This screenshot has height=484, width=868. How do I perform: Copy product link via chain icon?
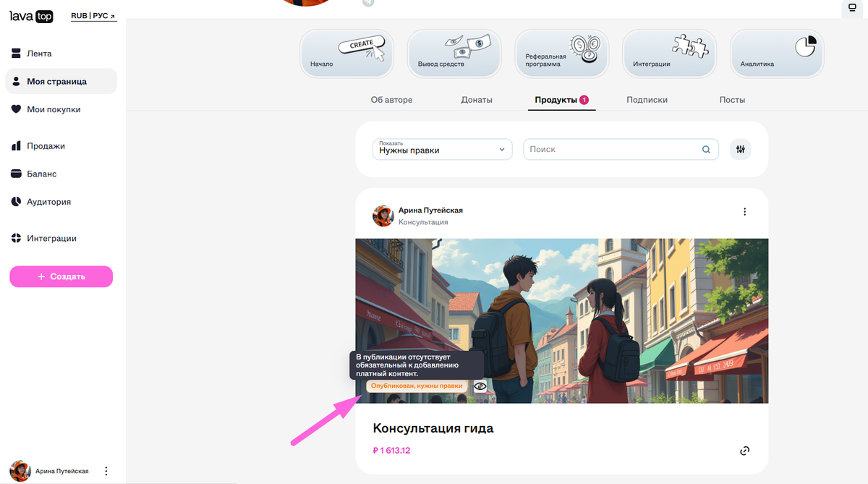point(744,451)
